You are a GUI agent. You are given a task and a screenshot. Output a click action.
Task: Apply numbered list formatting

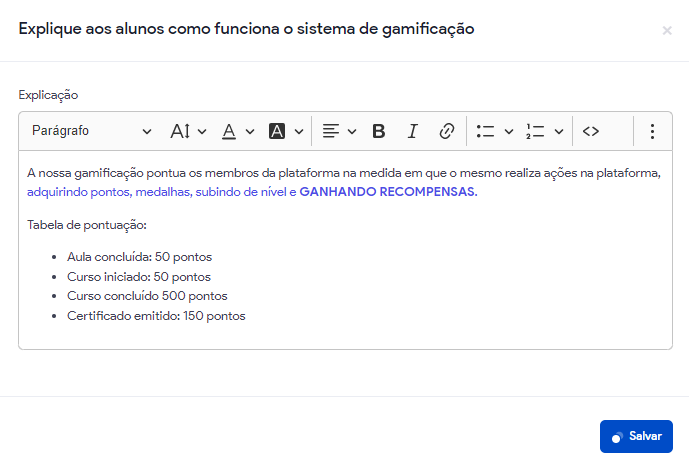point(535,131)
